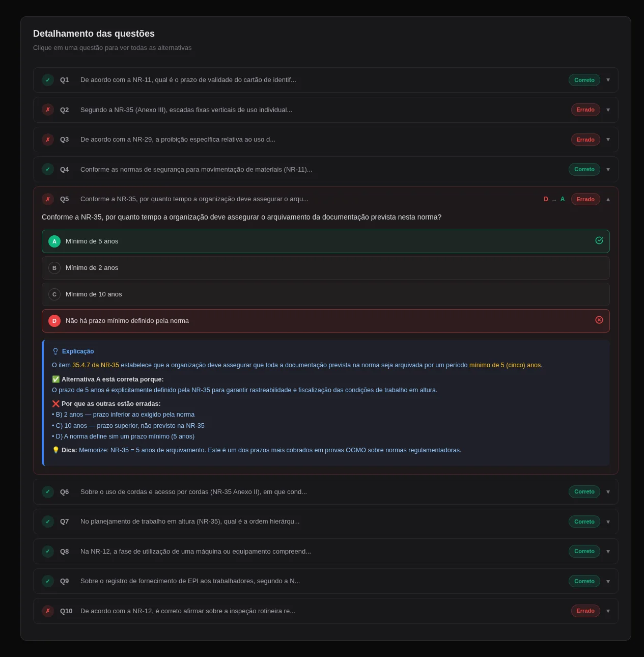Viewport: 644px width, 657px height.
Task: Click the green check-circle icon on alternative A
Action: pos(599,240)
